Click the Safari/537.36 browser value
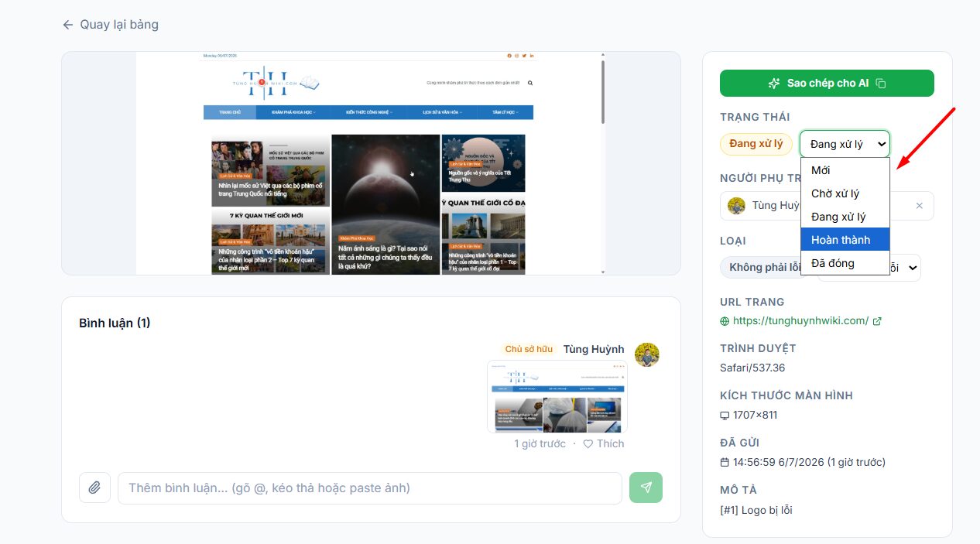Viewport: 980px width, 544px height. click(x=752, y=368)
